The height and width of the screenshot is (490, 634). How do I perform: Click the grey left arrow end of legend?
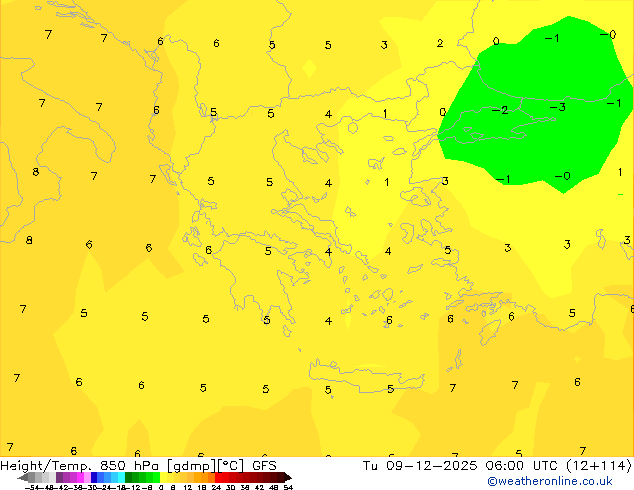23,477
